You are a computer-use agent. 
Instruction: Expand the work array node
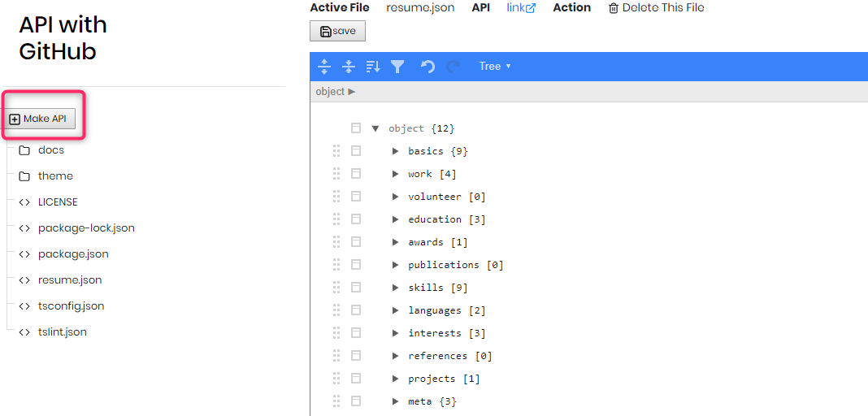[395, 174]
